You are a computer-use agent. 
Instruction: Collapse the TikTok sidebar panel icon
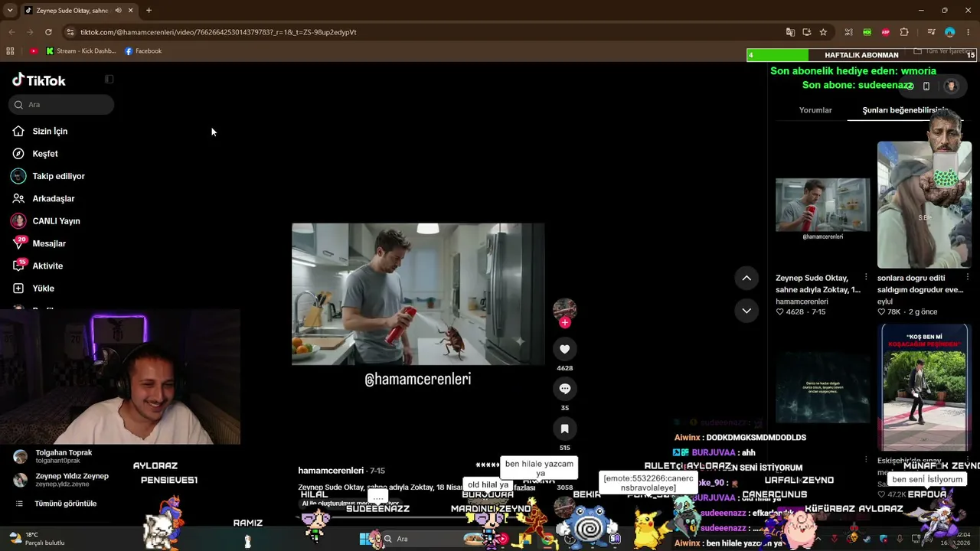point(109,80)
